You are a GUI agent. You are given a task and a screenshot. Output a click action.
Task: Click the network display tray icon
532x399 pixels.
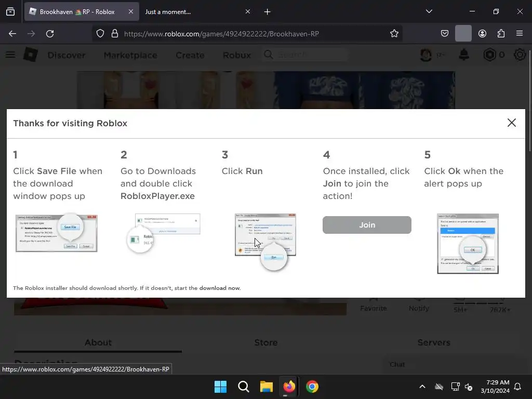point(455,387)
